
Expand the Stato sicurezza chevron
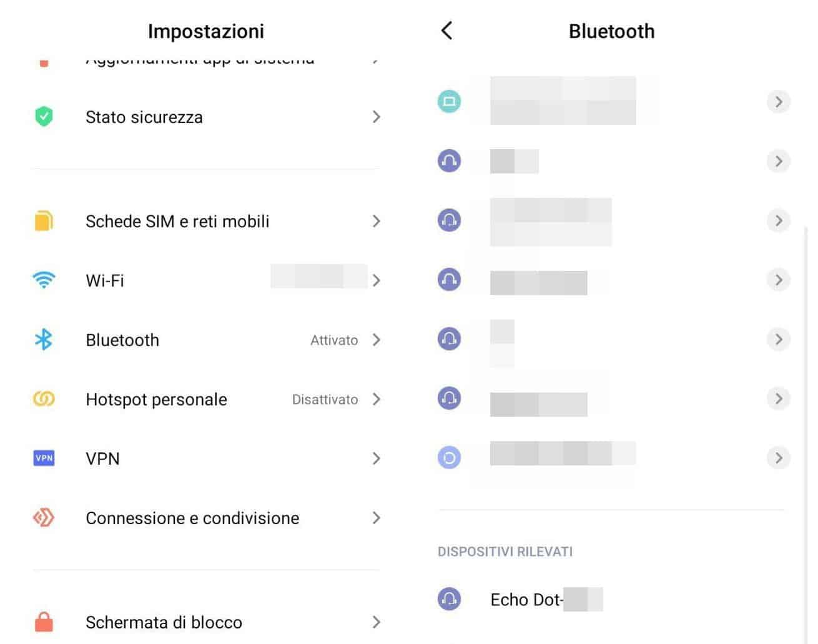(376, 117)
